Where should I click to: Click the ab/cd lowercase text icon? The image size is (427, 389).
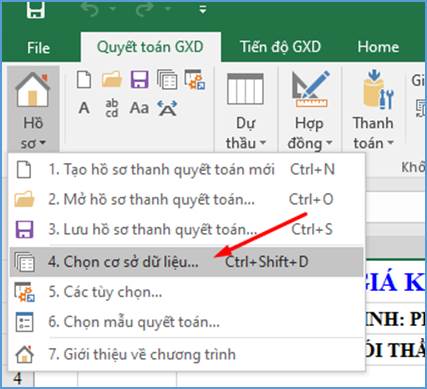(x=112, y=108)
